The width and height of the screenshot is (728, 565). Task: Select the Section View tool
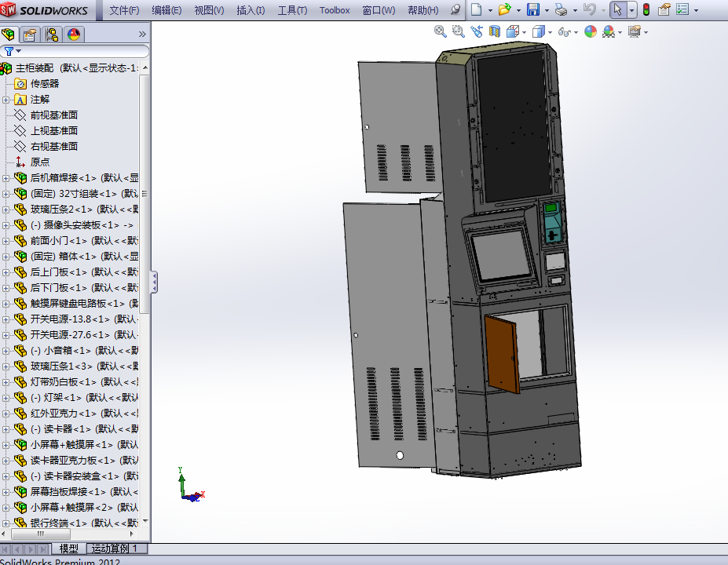pyautogui.click(x=495, y=31)
